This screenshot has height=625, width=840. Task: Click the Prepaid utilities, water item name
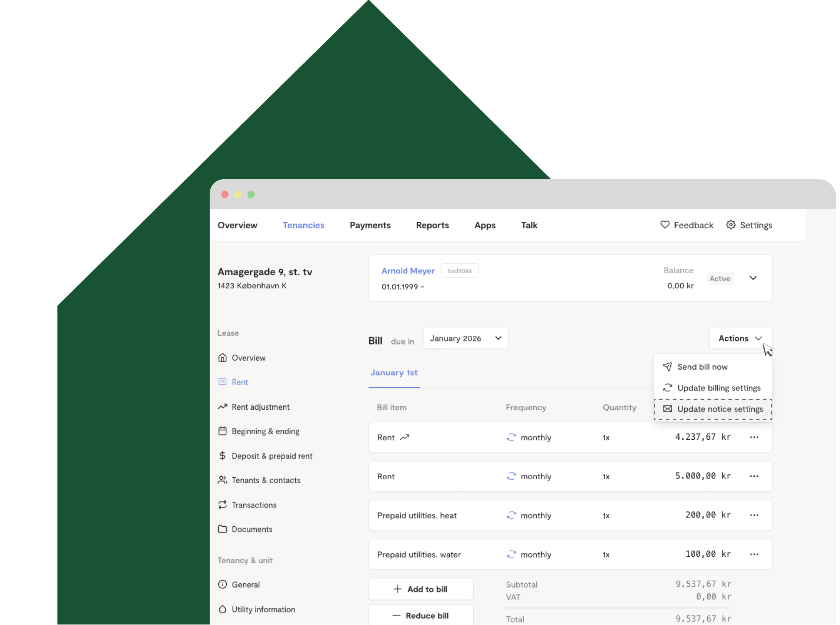pyautogui.click(x=419, y=555)
